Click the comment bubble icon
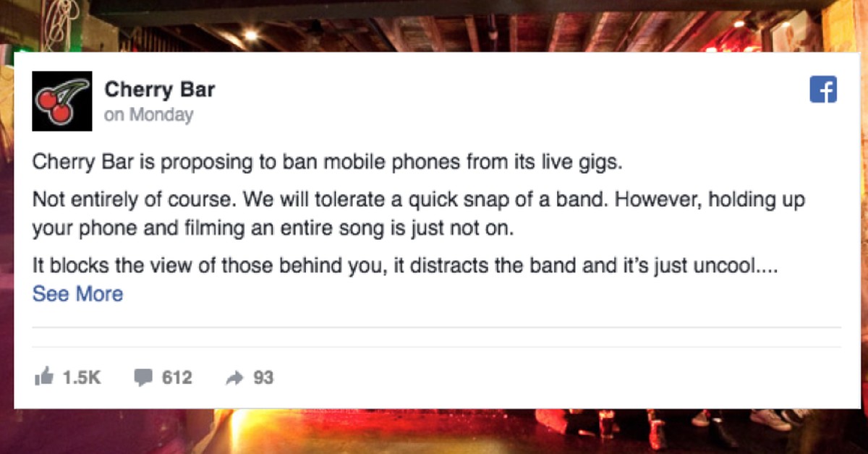Viewport: 868px width, 454px height. 144,377
